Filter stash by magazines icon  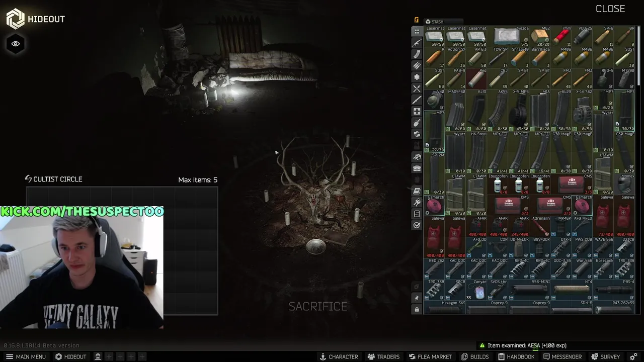(417, 54)
